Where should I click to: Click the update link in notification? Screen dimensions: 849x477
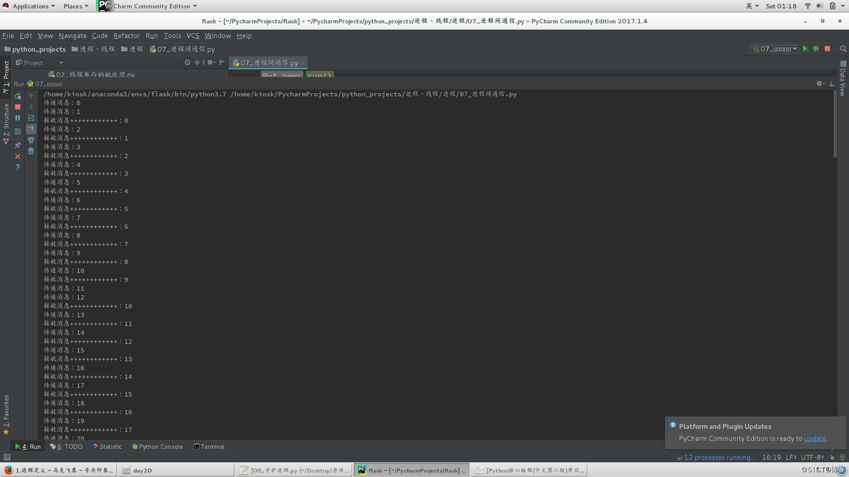tap(815, 438)
